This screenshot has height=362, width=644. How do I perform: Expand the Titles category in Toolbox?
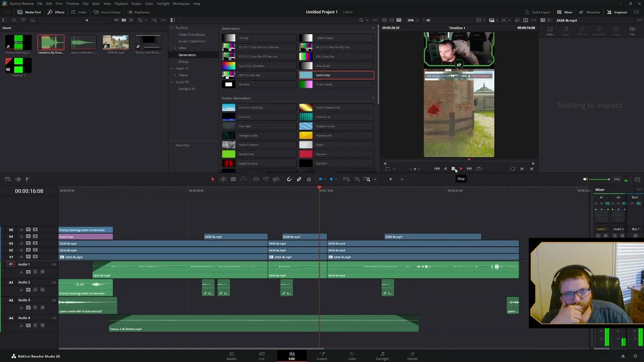coord(175,48)
